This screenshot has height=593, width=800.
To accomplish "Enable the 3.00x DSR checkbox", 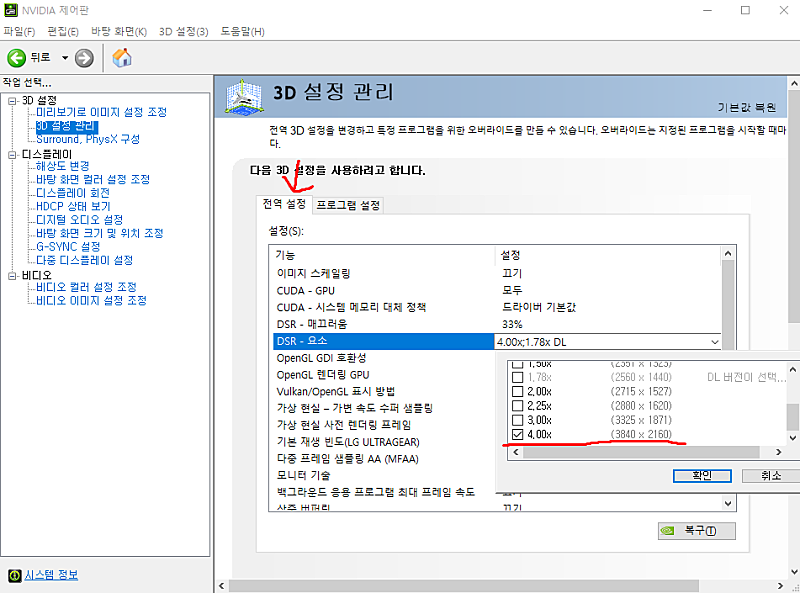I will pyautogui.click(x=517, y=420).
